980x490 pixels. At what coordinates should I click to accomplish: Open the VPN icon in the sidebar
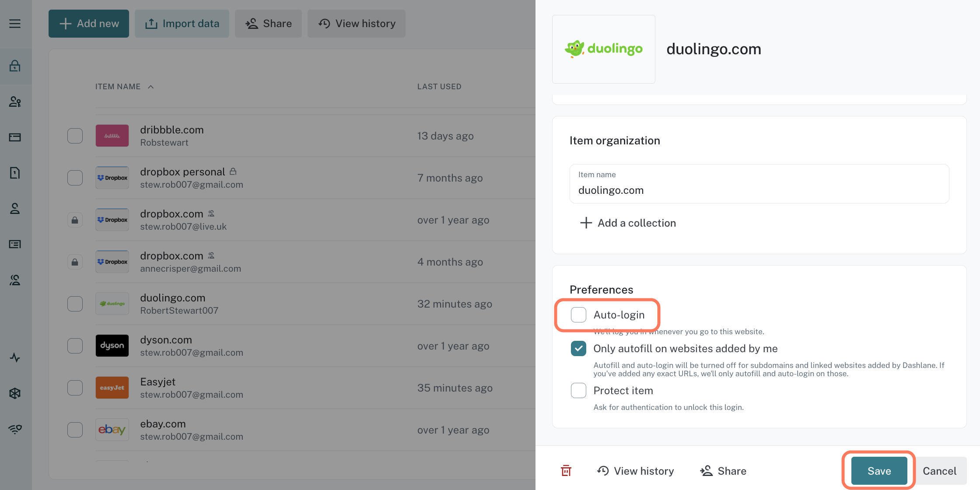click(x=16, y=429)
